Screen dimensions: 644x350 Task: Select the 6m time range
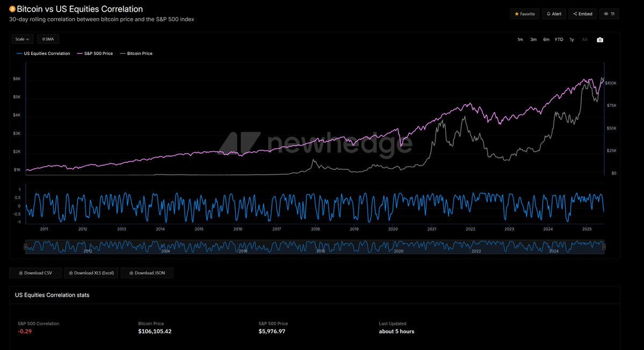point(546,39)
